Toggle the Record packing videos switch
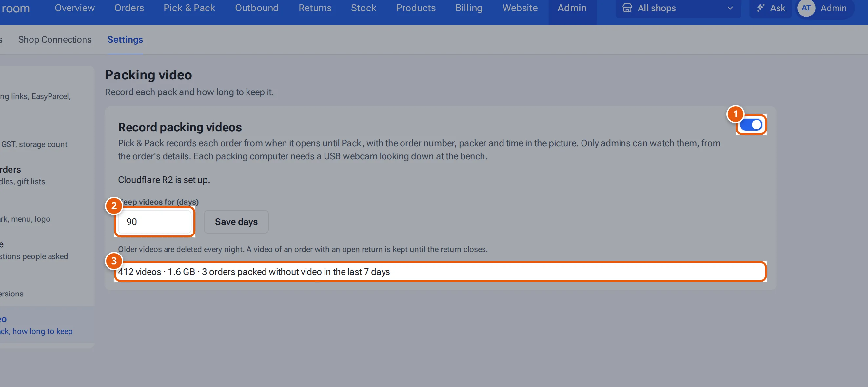 (x=751, y=125)
